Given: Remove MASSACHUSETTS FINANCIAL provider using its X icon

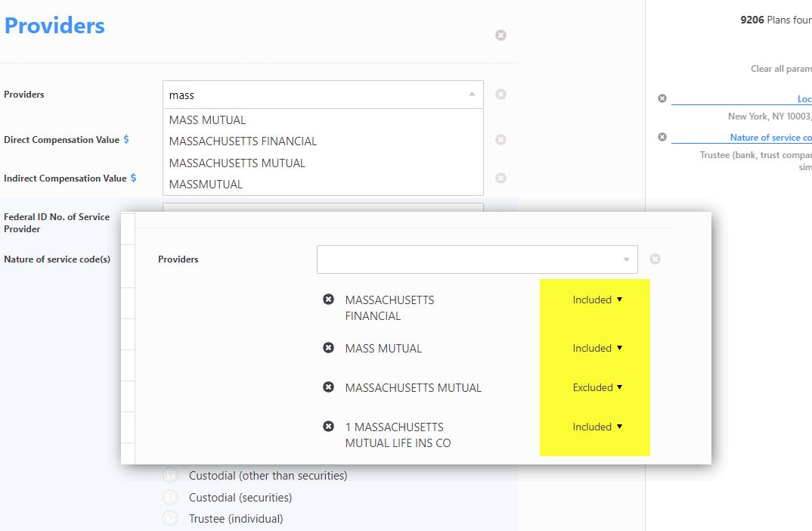Looking at the screenshot, I should click(328, 300).
